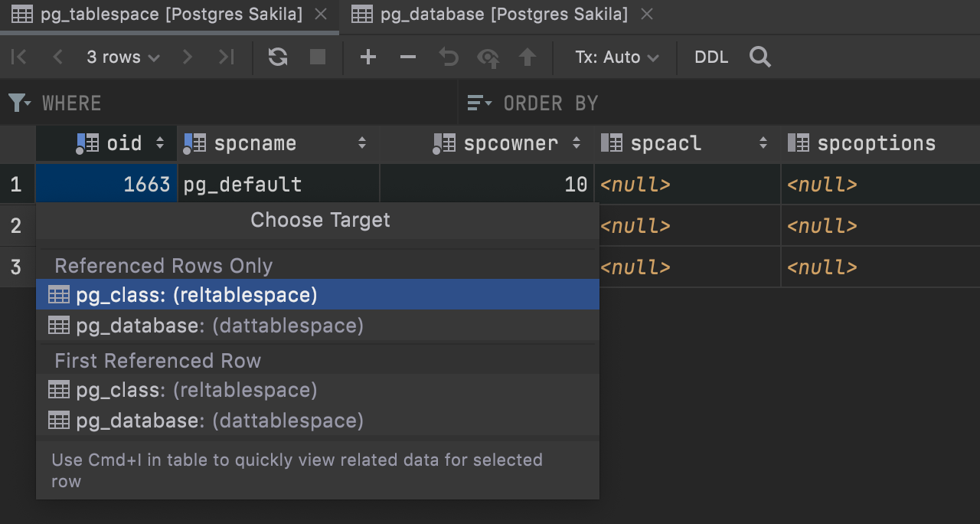Image resolution: width=980 pixels, height=524 pixels.
Task: Click the Preview pending changes eye icon
Action: (x=488, y=57)
